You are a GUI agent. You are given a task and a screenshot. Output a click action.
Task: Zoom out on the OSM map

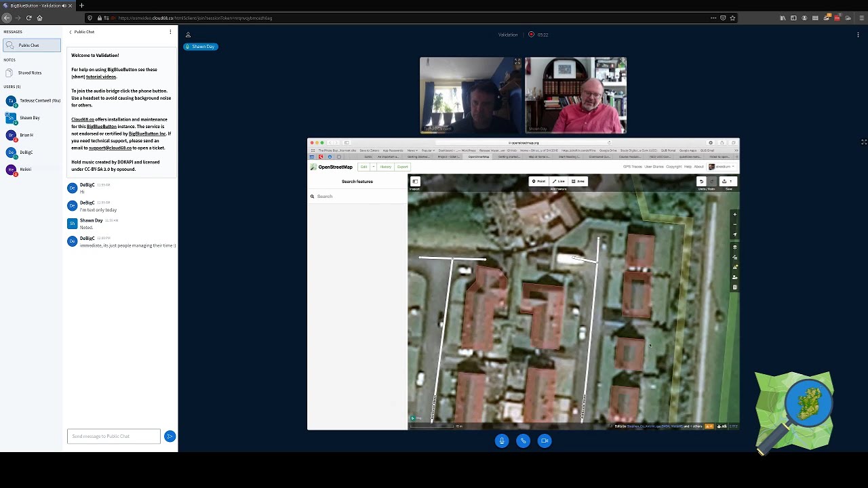(734, 224)
